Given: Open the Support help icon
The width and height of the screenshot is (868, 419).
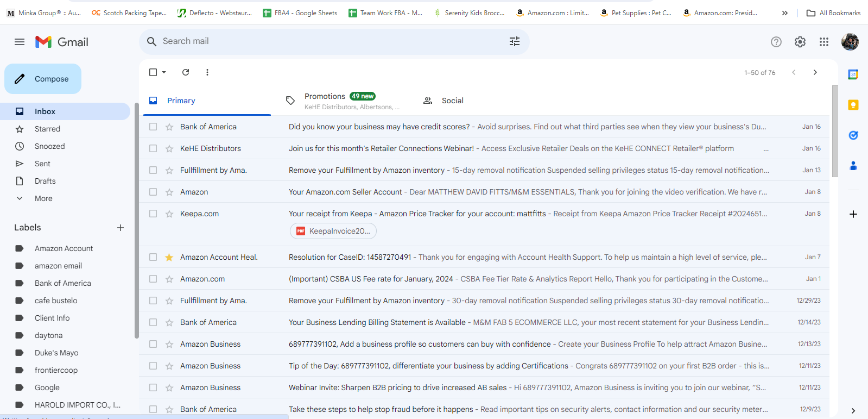Looking at the screenshot, I should (x=776, y=42).
